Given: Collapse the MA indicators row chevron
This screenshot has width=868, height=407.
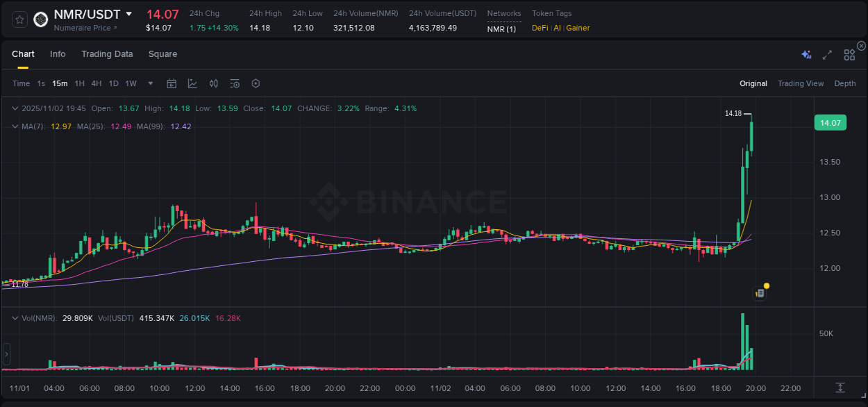Looking at the screenshot, I should click(15, 126).
